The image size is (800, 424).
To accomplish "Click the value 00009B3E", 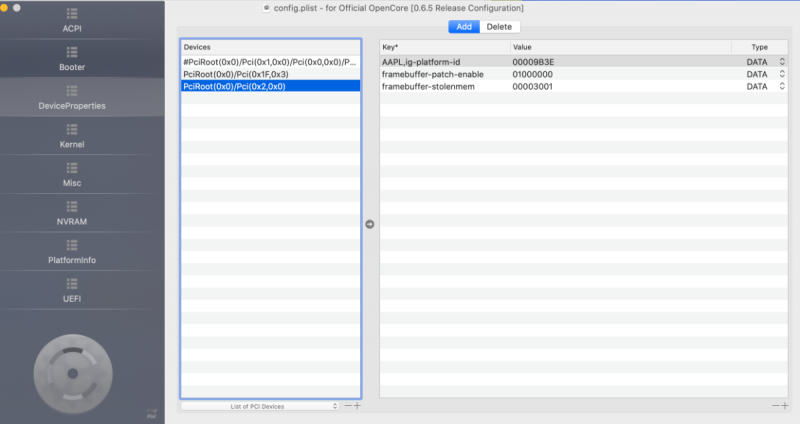I will pyautogui.click(x=533, y=62).
